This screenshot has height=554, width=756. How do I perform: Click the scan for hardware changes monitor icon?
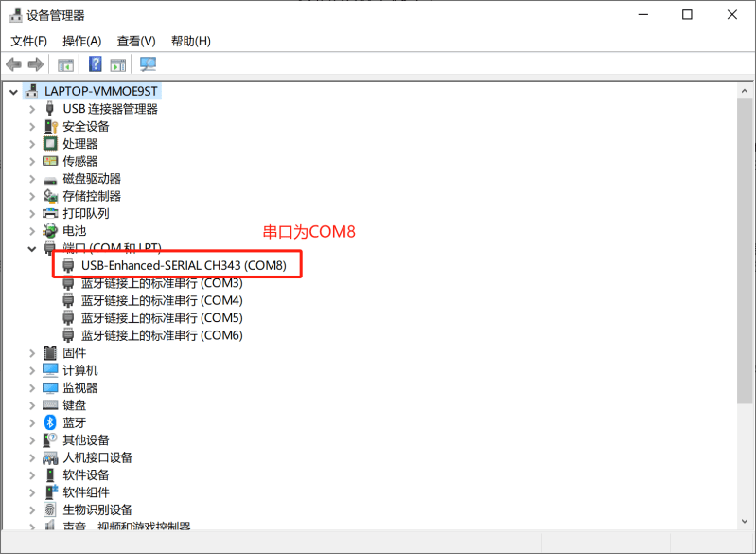pos(148,64)
